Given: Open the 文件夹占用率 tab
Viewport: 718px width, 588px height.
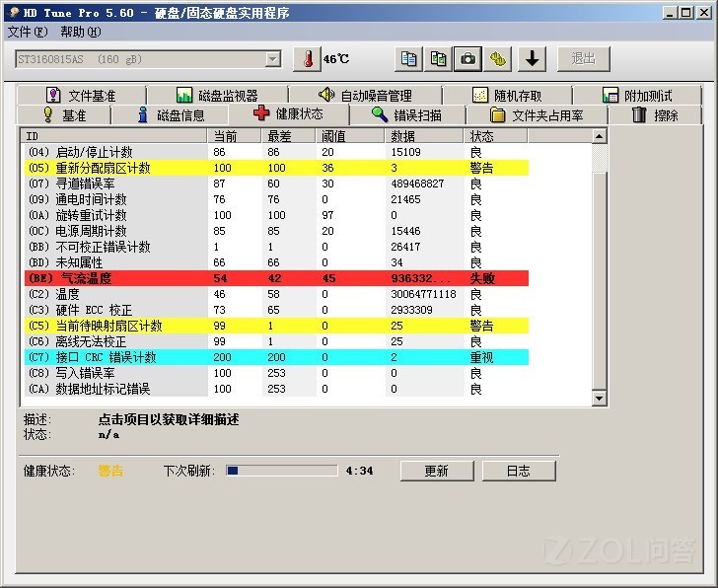Looking at the screenshot, I should [537, 115].
